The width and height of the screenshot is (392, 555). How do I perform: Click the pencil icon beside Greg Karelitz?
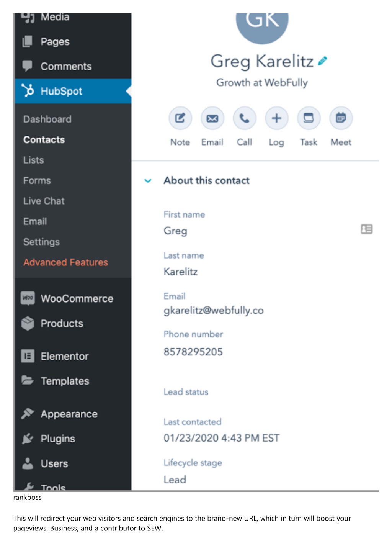pos(323,61)
